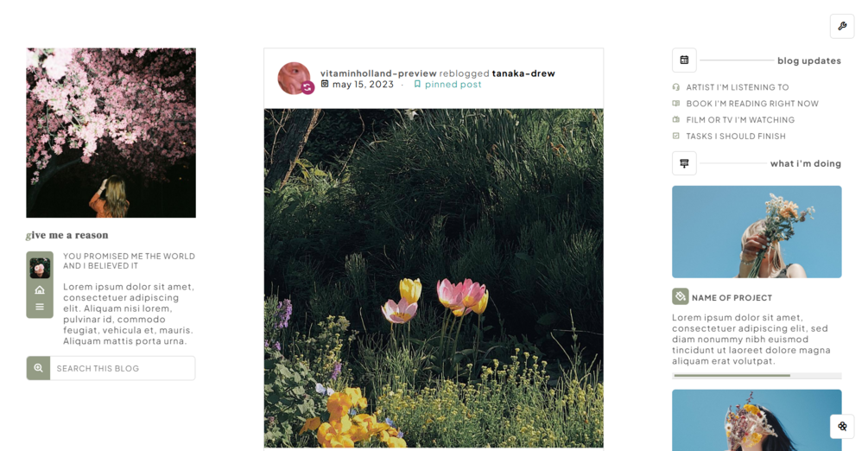
Task: Click the easel icon beside what i'm doing
Action: [x=684, y=163]
